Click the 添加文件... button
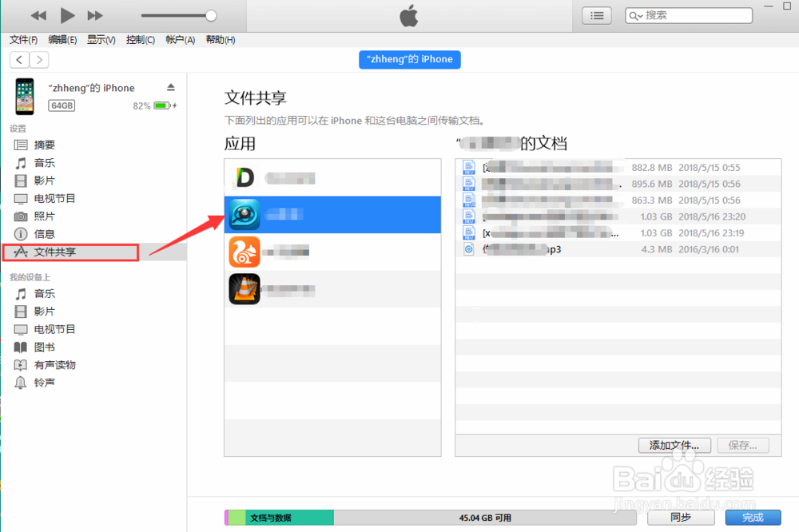 point(674,446)
